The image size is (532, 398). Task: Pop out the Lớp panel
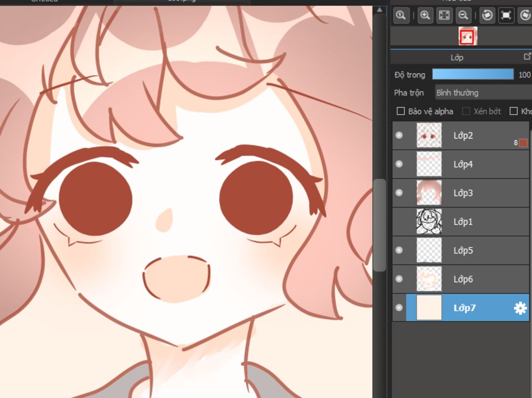[527, 56]
